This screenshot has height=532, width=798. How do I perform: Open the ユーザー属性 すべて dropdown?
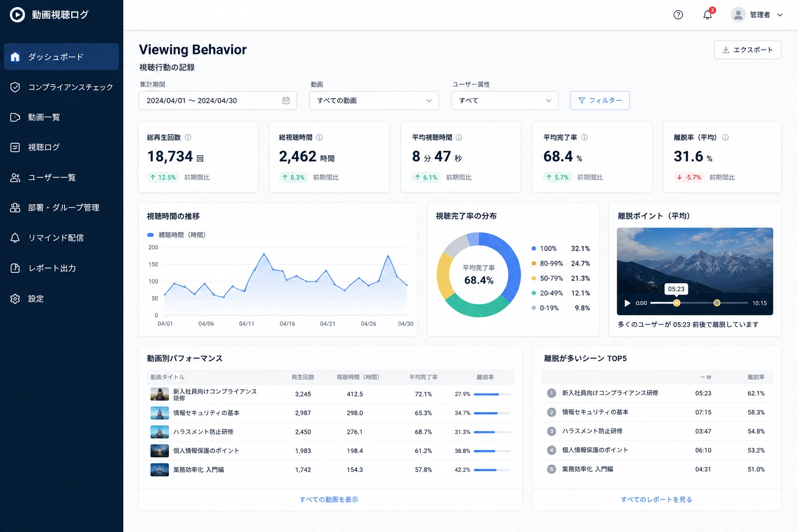click(505, 100)
